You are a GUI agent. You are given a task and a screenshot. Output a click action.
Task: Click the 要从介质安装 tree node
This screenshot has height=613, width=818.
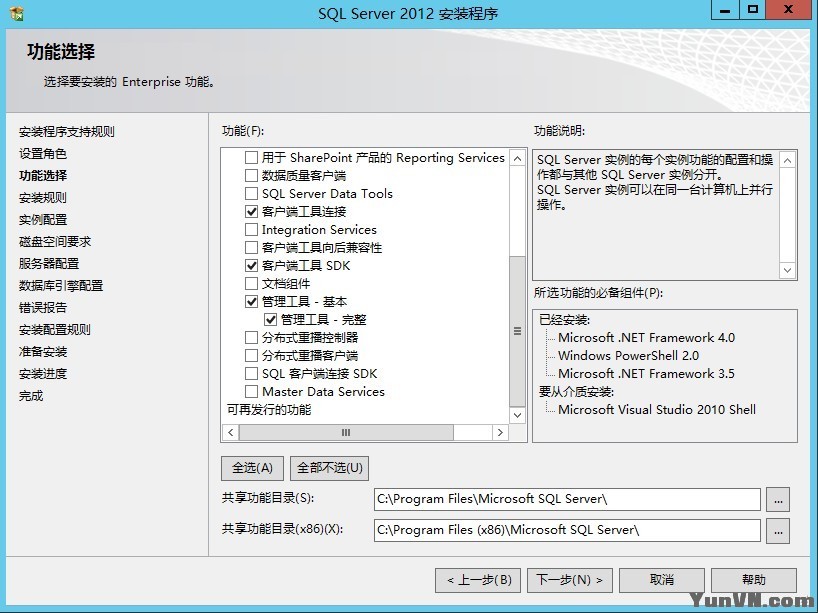[x=576, y=391]
